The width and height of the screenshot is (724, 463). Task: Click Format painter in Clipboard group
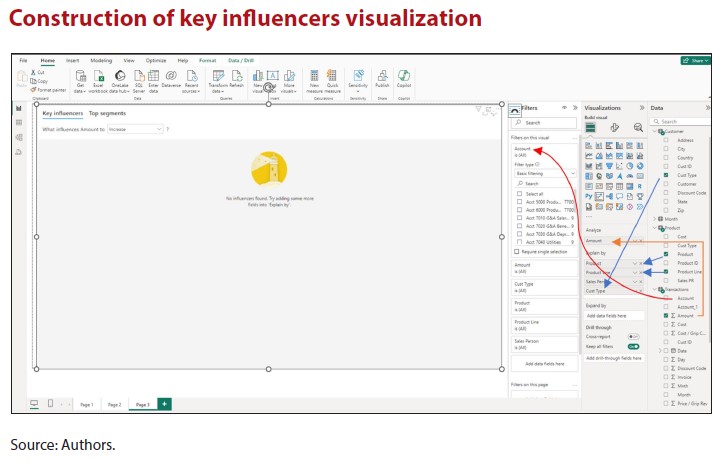48,90
